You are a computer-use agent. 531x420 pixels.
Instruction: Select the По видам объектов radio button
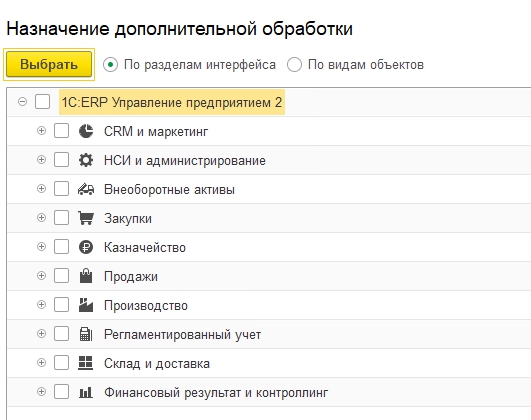pos(294,64)
